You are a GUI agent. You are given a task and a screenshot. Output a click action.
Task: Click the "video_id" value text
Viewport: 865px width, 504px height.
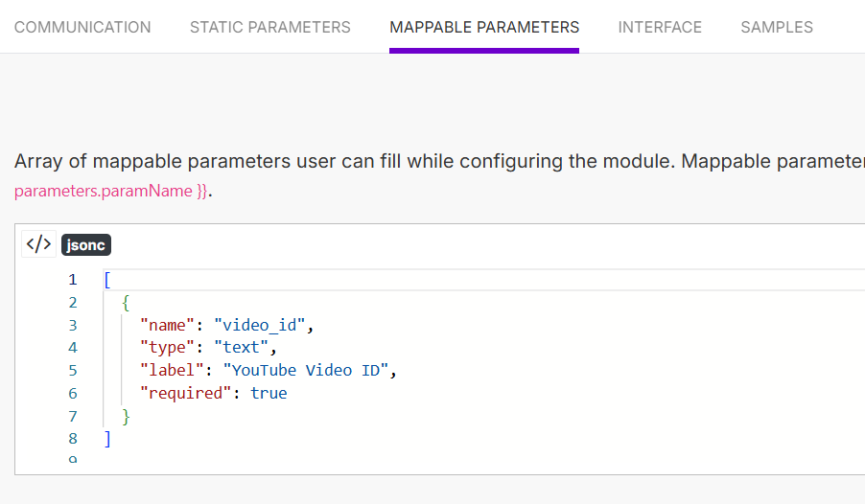click(259, 326)
